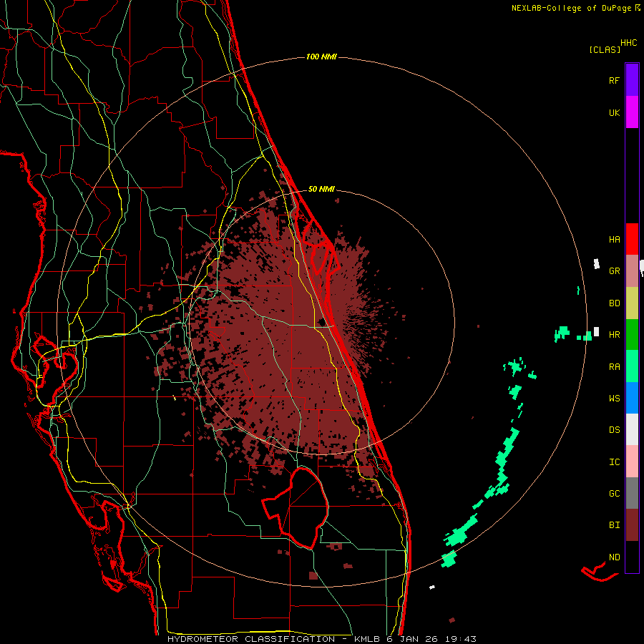644x644 pixels.
Task: Click the BI brown legend swatch
Action: coord(632,525)
